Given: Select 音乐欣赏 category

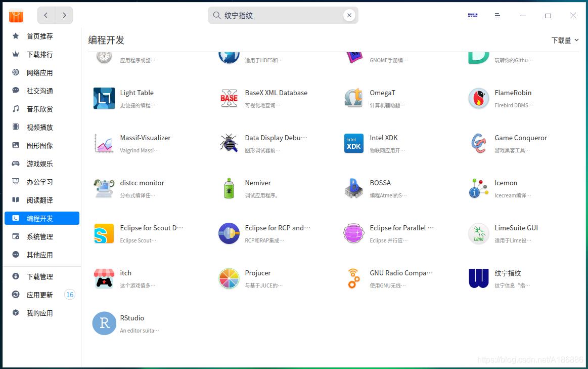Looking at the screenshot, I should [42, 109].
